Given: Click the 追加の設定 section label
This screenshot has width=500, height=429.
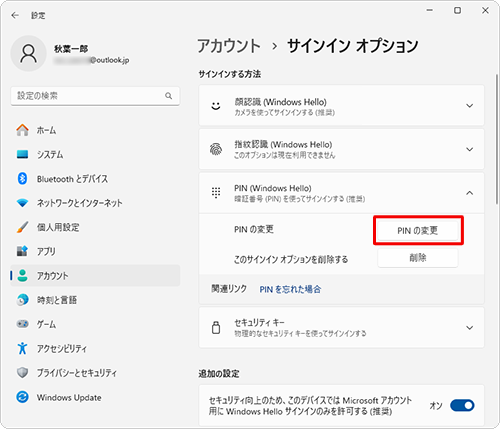Looking at the screenshot, I should click(219, 374).
